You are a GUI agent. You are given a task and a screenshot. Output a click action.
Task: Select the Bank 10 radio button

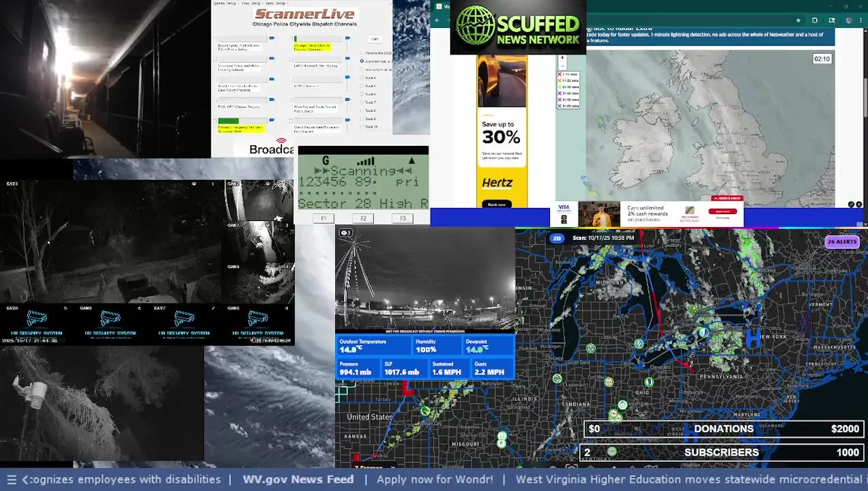click(x=362, y=126)
